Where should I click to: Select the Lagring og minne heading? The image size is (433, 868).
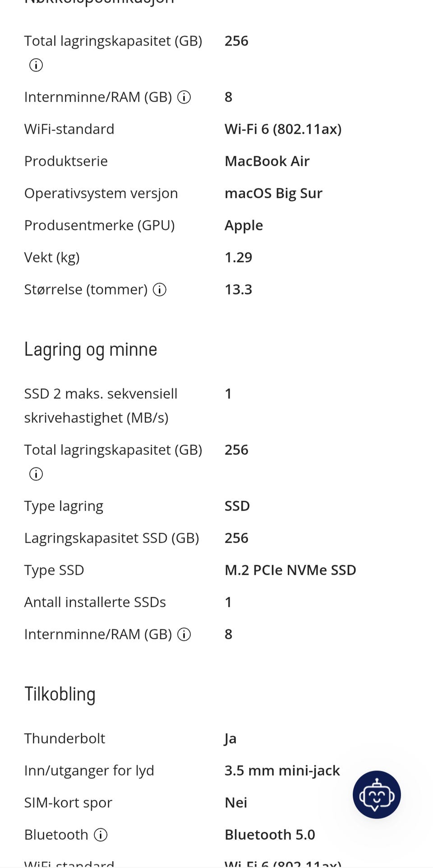click(91, 350)
